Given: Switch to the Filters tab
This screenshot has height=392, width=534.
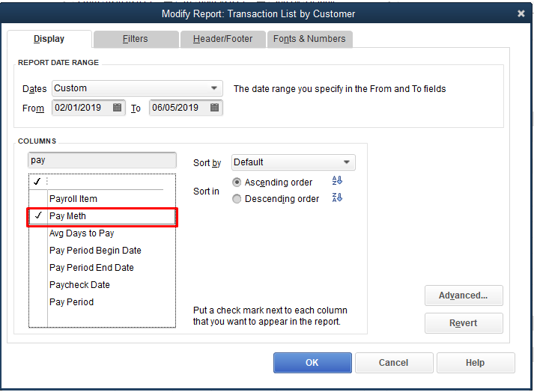Looking at the screenshot, I should pos(136,39).
